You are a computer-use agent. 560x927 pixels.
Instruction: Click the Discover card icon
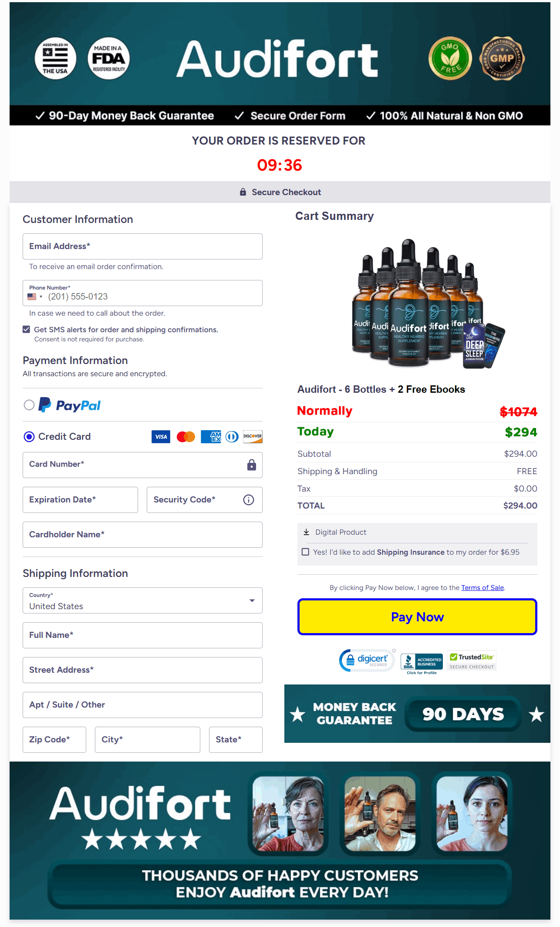click(253, 437)
